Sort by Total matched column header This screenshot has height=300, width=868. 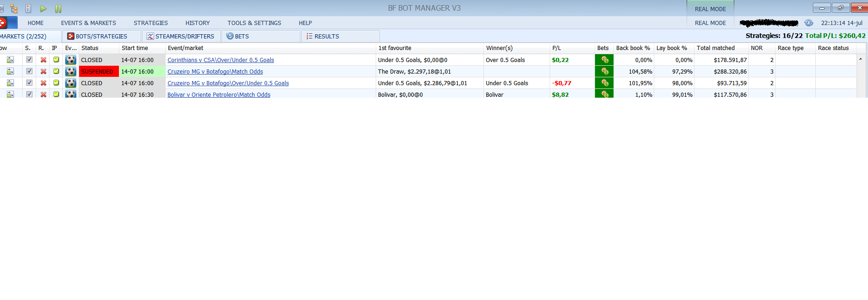click(x=721, y=48)
